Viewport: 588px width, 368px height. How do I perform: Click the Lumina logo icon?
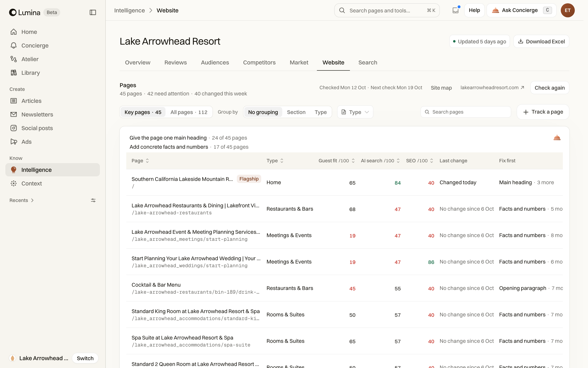click(x=13, y=12)
